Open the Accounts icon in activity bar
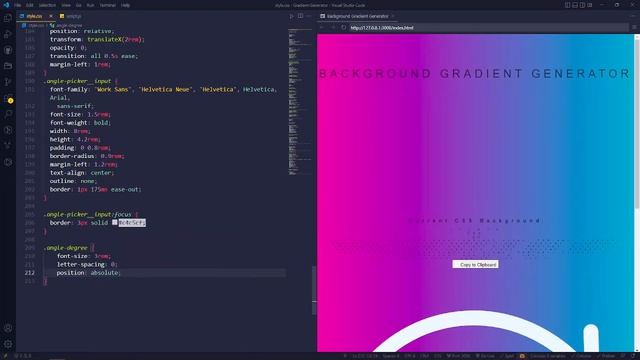The width and height of the screenshot is (640, 360). coord(8,328)
